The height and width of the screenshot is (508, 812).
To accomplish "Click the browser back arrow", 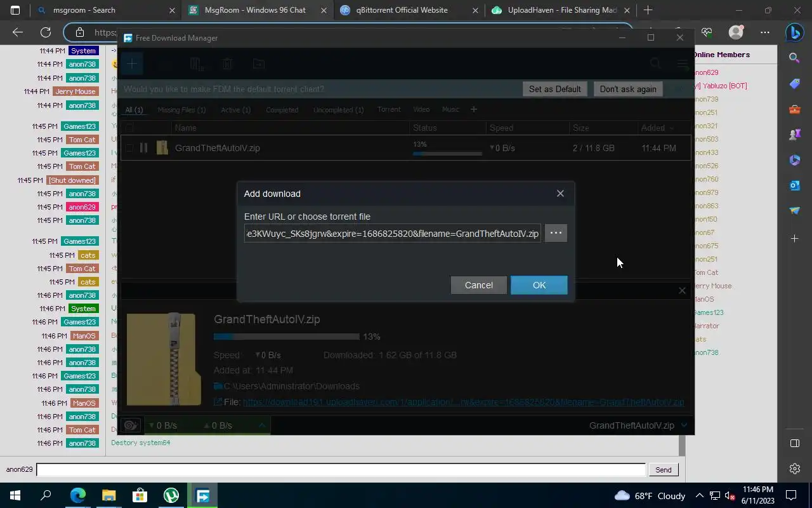I will [18, 32].
